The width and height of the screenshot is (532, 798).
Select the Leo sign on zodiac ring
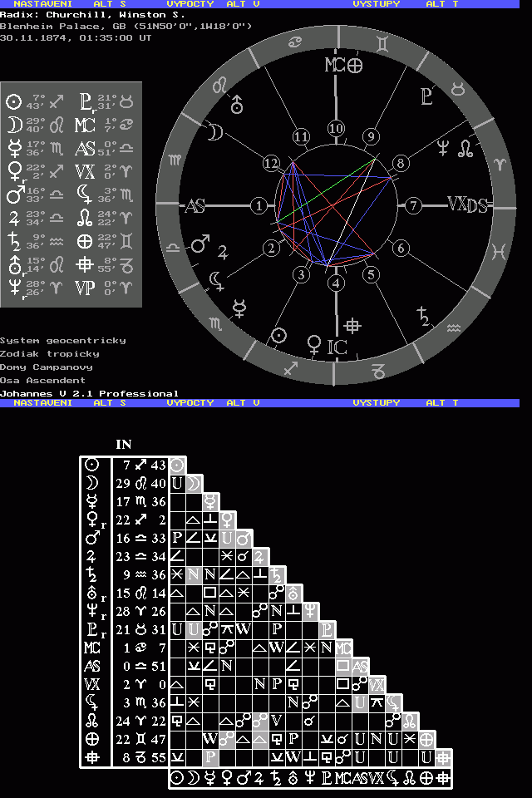pos(220,85)
